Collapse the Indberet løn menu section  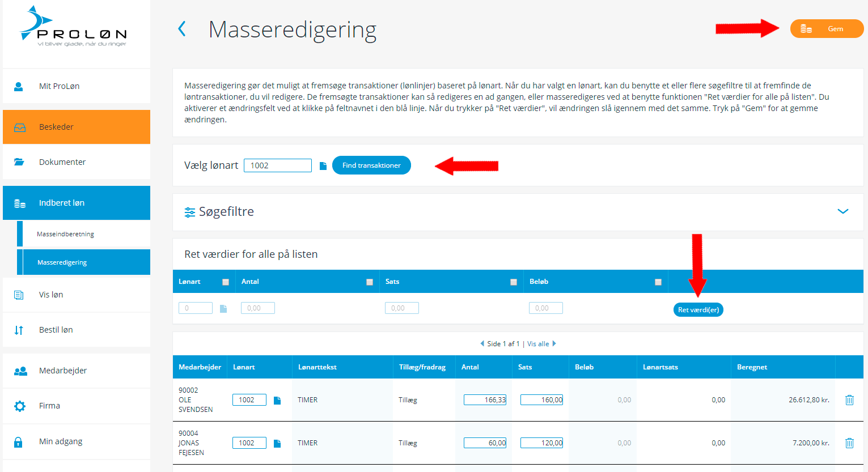77,203
